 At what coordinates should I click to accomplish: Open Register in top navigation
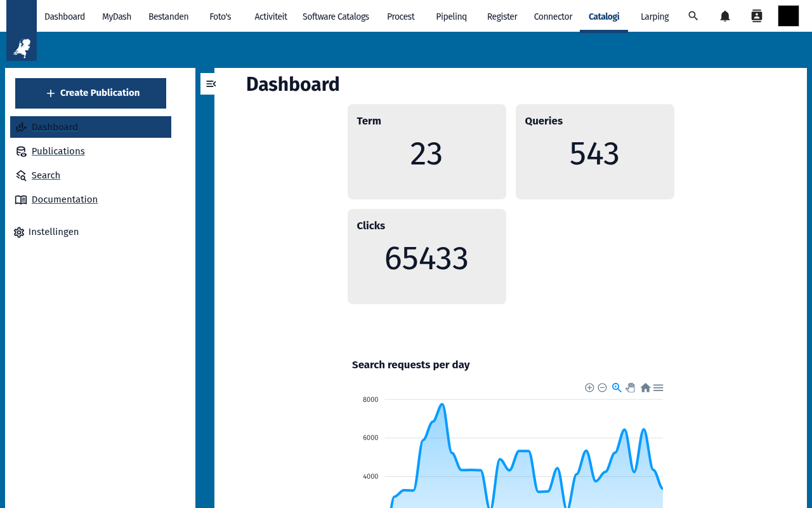pos(502,17)
